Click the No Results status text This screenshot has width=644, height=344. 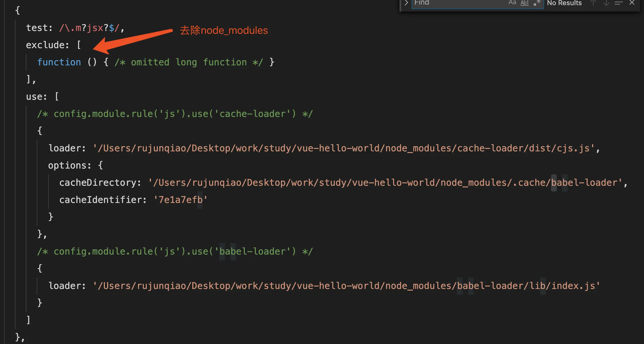564,3
